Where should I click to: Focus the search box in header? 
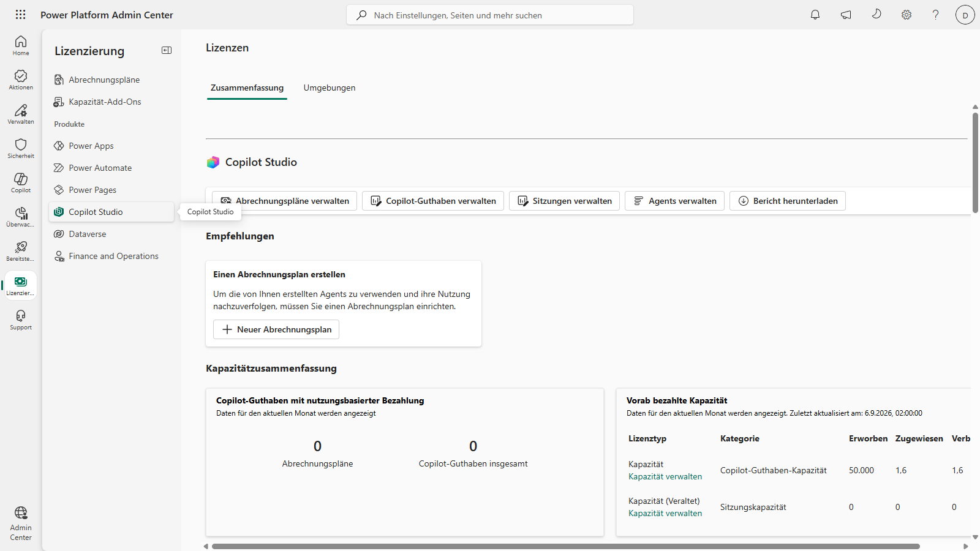(x=490, y=15)
